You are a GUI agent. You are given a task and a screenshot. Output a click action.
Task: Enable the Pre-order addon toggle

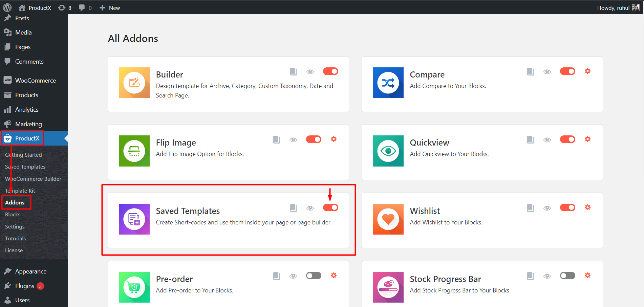coord(314,276)
